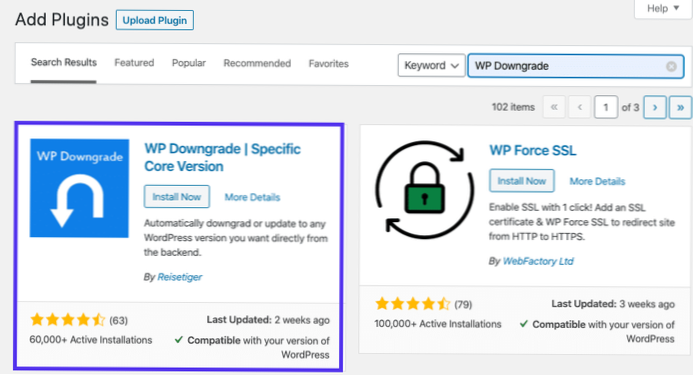Open the WP Force SSL title link
The width and height of the screenshot is (693, 375).
(x=533, y=150)
